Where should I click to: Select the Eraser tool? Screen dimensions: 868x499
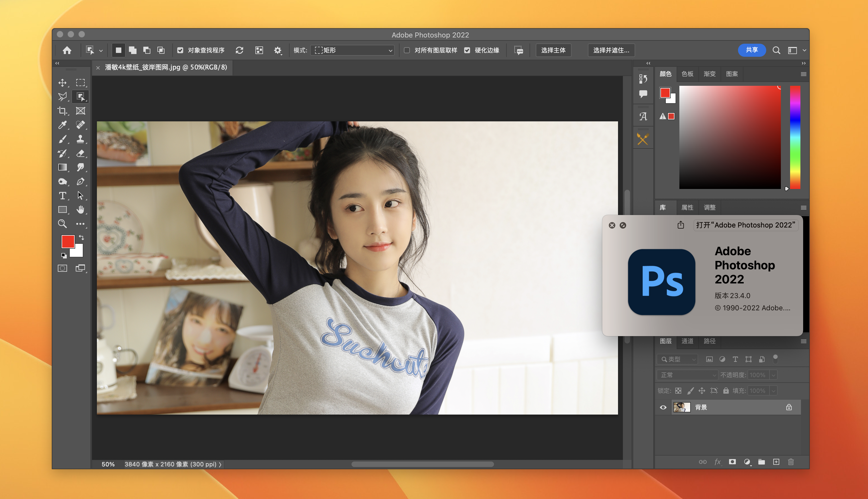point(80,153)
